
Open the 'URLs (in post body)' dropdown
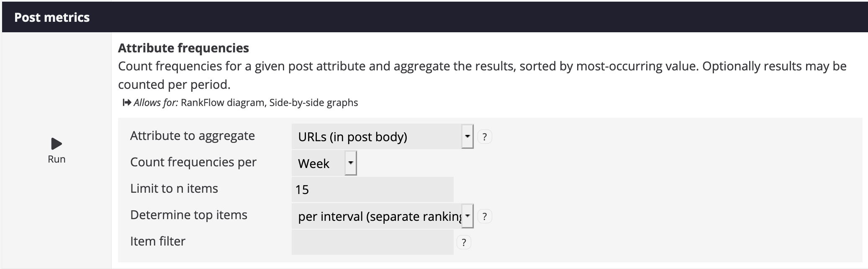[x=382, y=137]
